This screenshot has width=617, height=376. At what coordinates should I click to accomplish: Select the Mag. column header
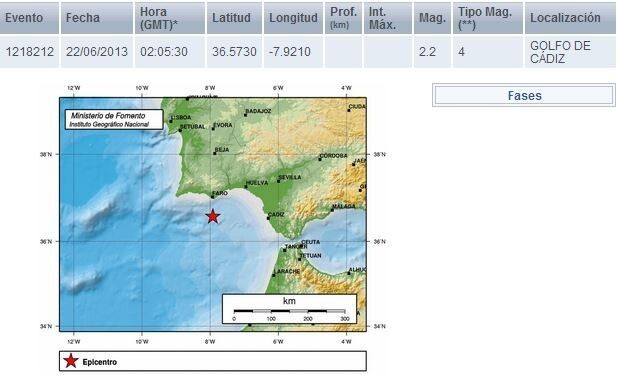pos(432,18)
